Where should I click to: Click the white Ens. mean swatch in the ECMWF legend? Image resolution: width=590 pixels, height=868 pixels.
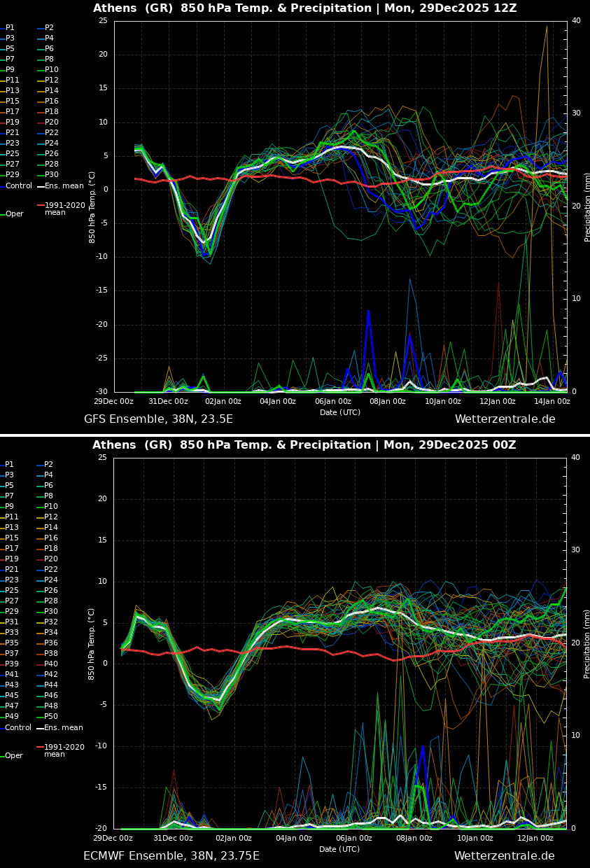tap(40, 728)
